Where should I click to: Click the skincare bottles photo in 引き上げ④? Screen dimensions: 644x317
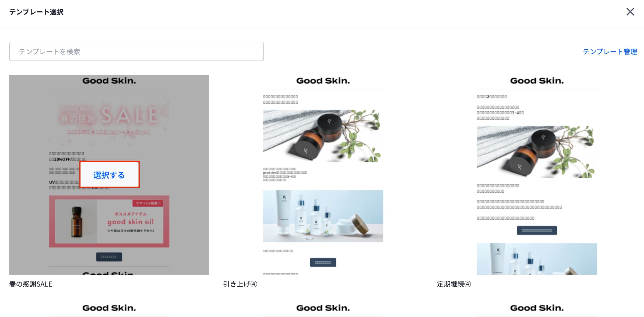pos(323,216)
